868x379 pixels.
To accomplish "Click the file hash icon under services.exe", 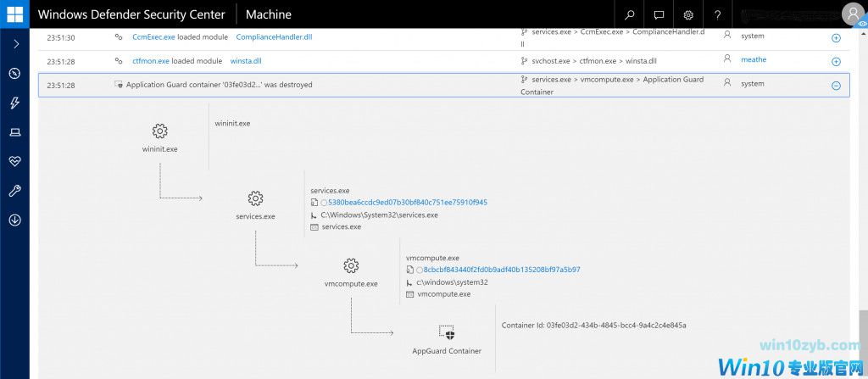I will pyautogui.click(x=314, y=203).
